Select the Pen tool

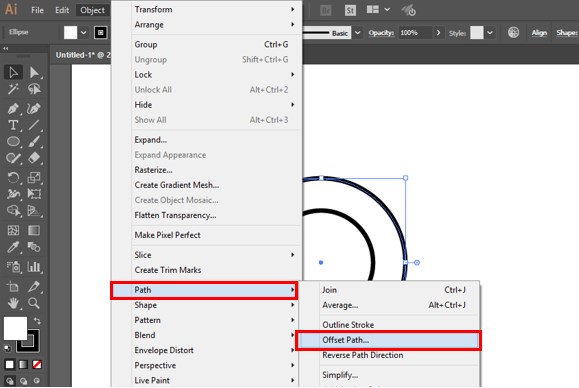point(14,109)
